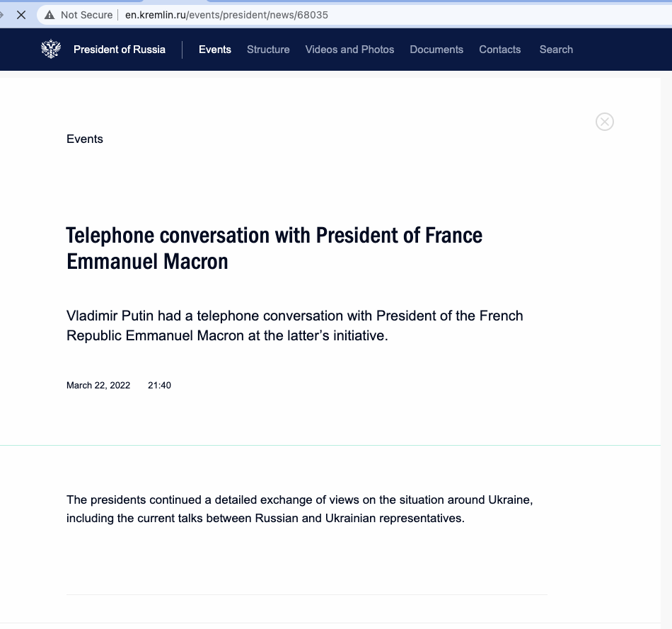Click the 21:40 publication time

coord(159,386)
